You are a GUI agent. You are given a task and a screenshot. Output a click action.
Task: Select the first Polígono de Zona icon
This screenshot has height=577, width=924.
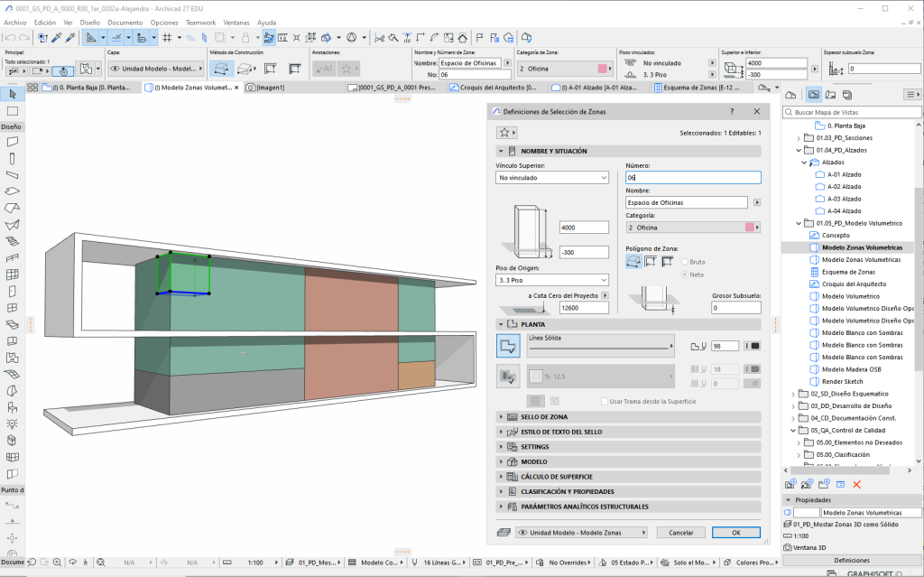pos(633,261)
